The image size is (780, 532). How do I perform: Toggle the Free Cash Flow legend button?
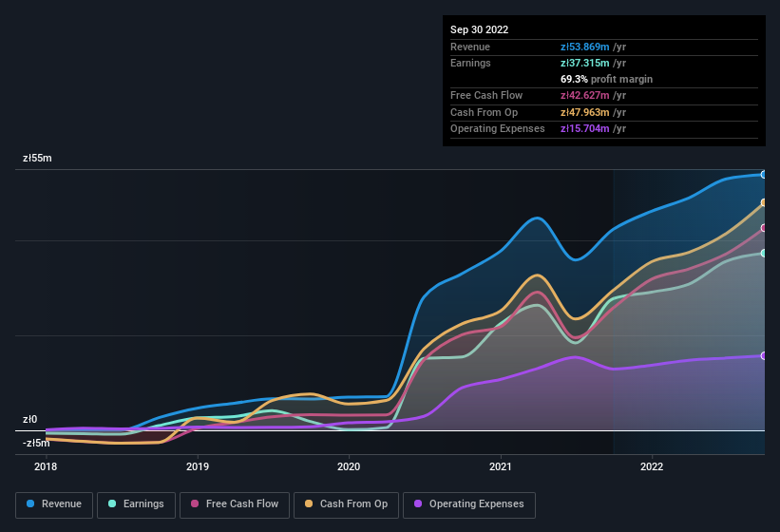[x=235, y=504]
